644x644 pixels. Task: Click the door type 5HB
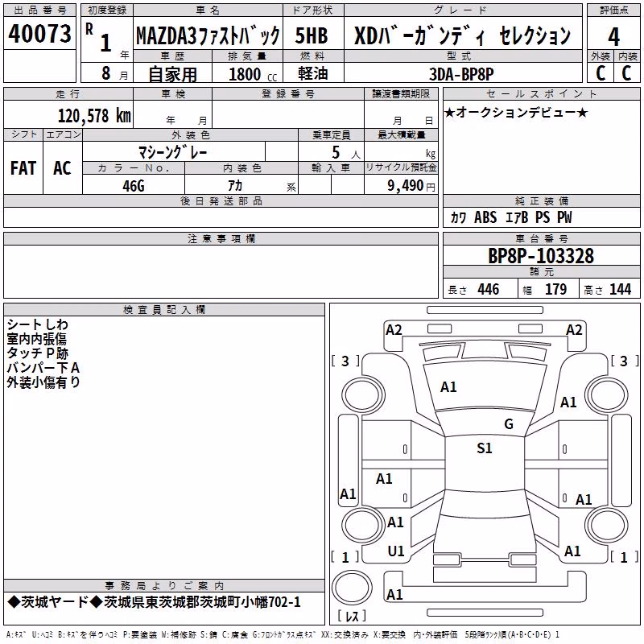coord(312,35)
